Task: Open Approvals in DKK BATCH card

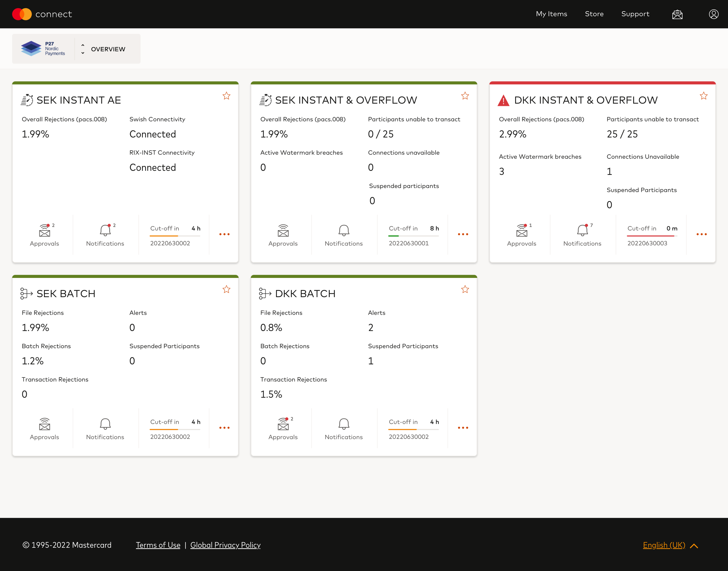Action: tap(283, 429)
